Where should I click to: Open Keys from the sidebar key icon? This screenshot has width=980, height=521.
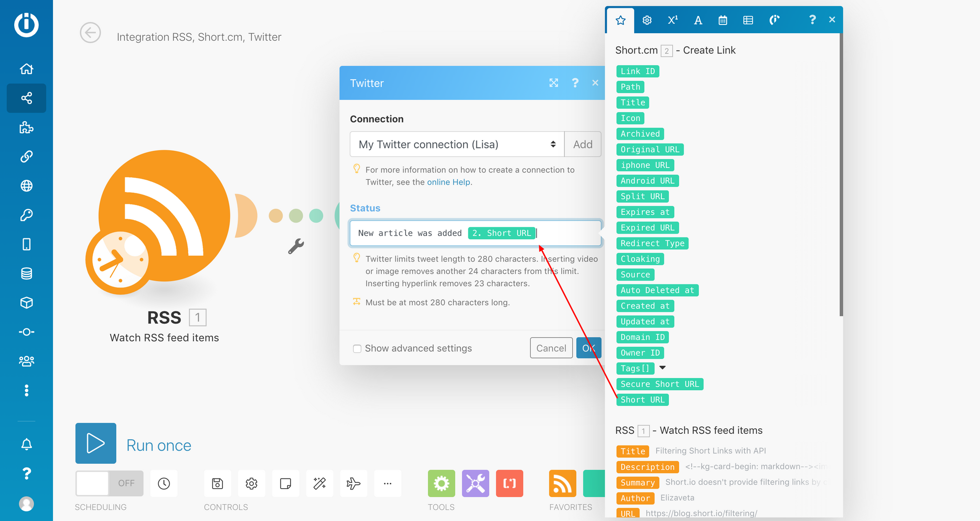pyautogui.click(x=26, y=215)
